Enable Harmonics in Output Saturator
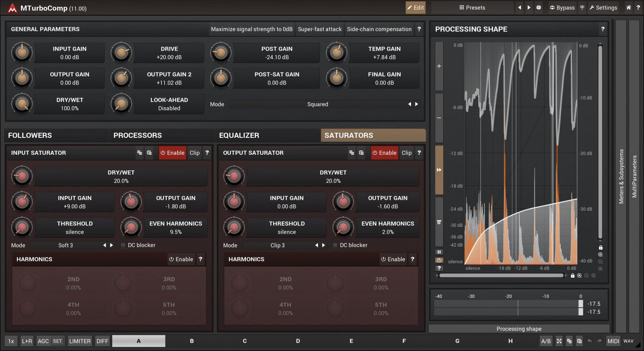The width and height of the screenshot is (644, 351). pos(393,259)
